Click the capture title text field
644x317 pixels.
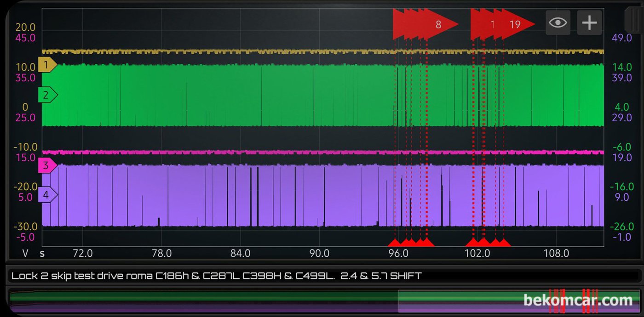(x=323, y=276)
